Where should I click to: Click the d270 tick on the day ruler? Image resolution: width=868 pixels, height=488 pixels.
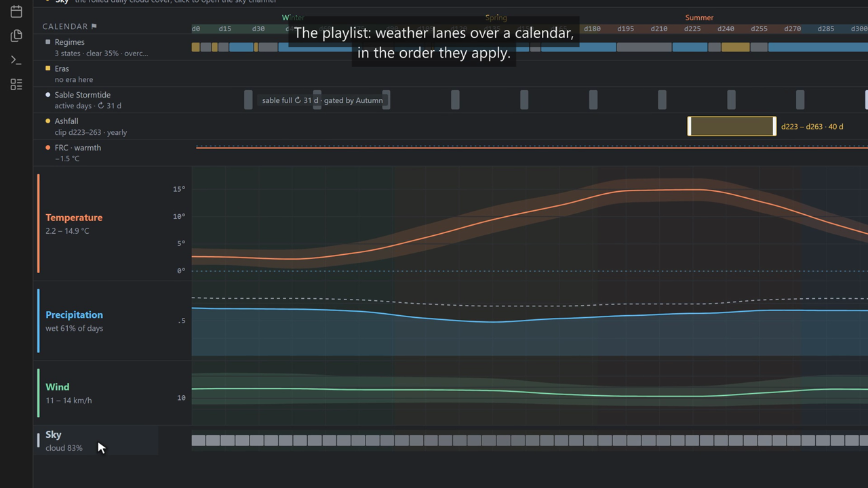[x=792, y=29]
